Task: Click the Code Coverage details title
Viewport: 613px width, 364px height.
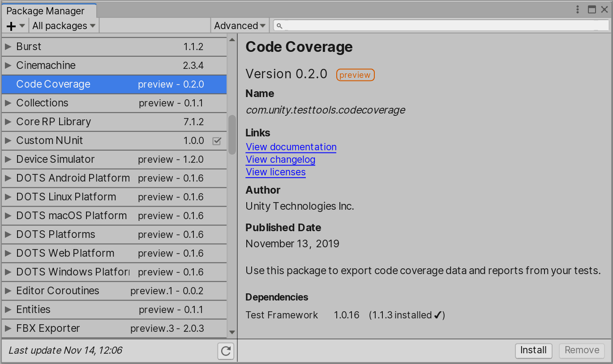Action: point(299,47)
